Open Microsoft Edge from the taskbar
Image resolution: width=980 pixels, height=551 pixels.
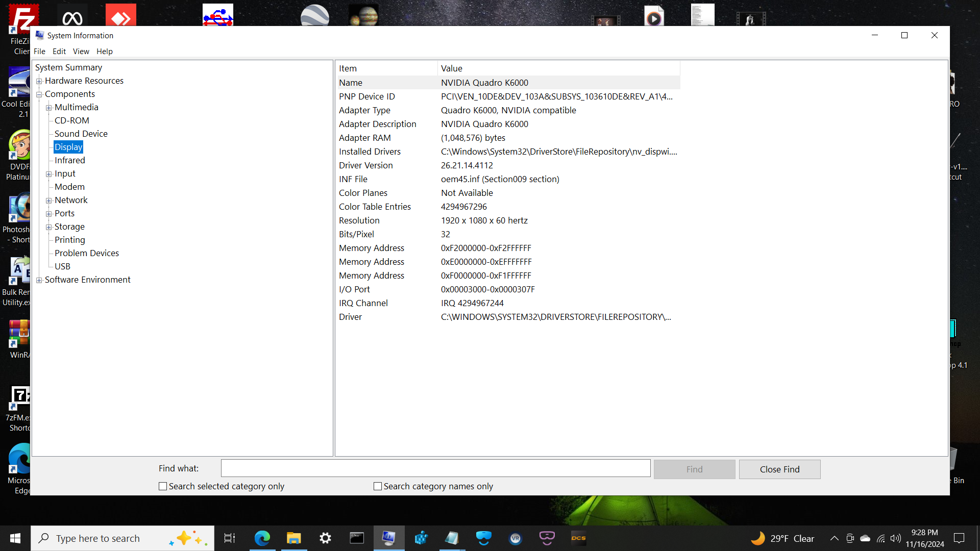point(262,538)
